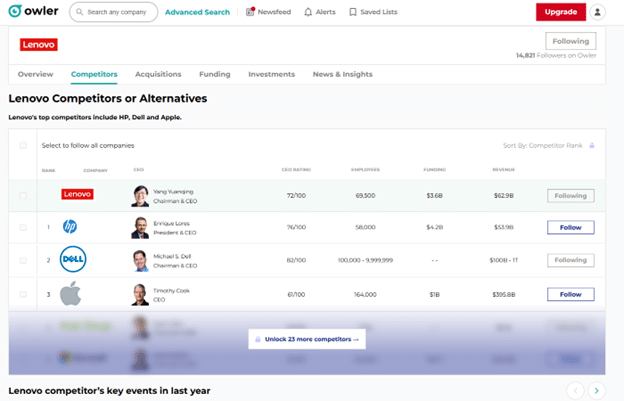
Task: Tick the checkbox for HP row
Action: (23, 228)
